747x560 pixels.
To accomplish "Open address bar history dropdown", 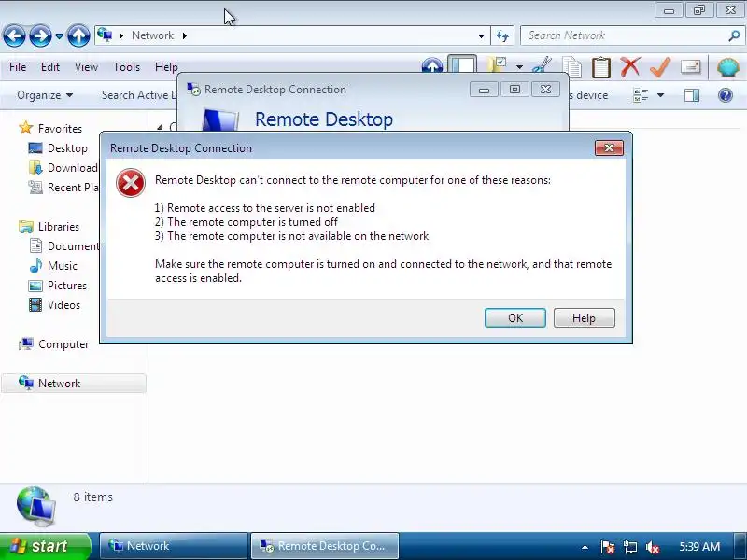I will [x=481, y=35].
